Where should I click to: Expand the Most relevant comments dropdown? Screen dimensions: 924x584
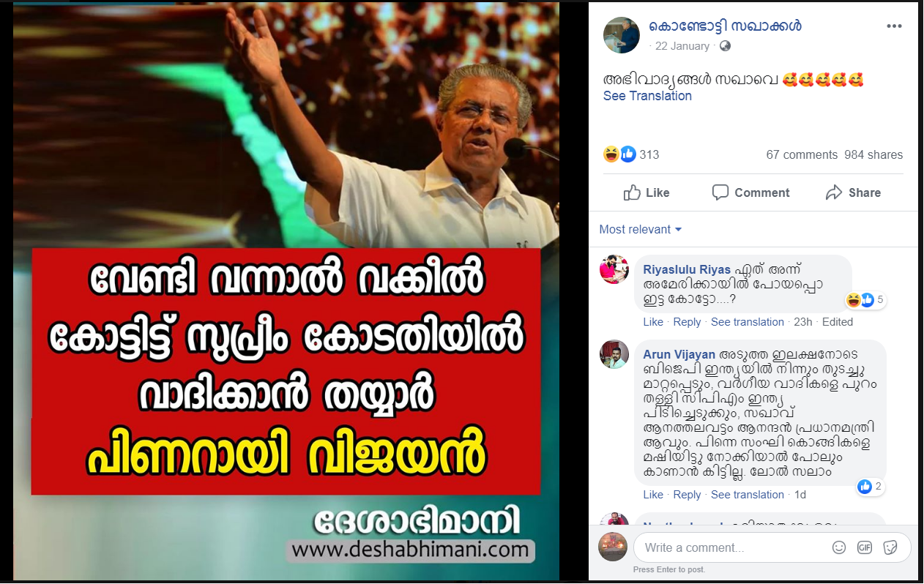coord(641,230)
